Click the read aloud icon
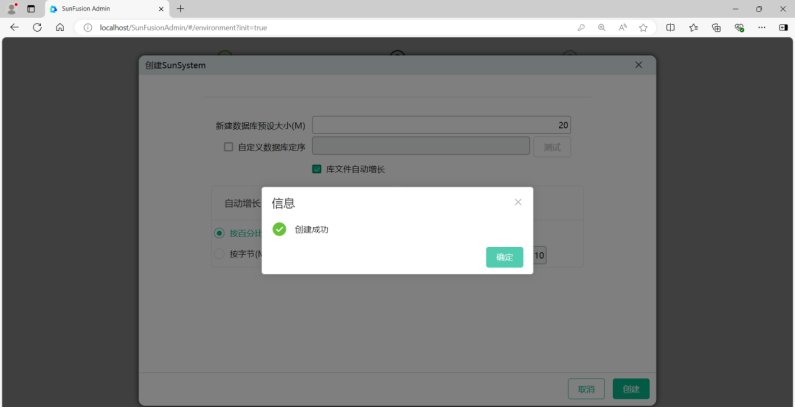Image resolution: width=795 pixels, height=408 pixels. [x=623, y=28]
